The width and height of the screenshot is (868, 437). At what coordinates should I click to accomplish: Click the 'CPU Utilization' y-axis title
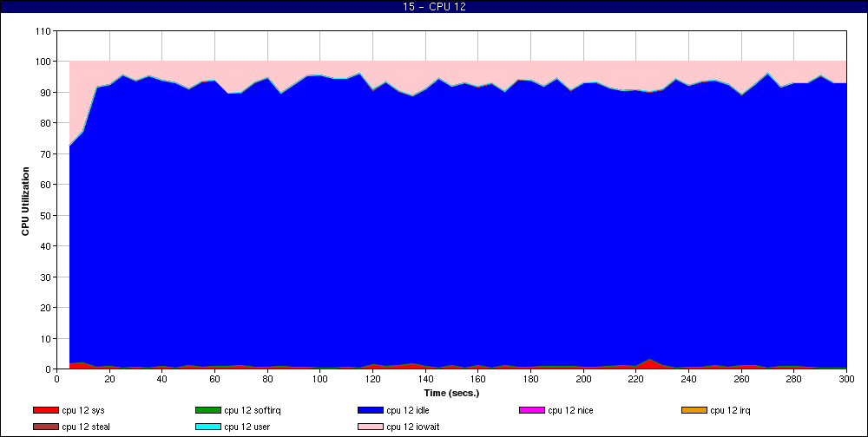pos(25,201)
